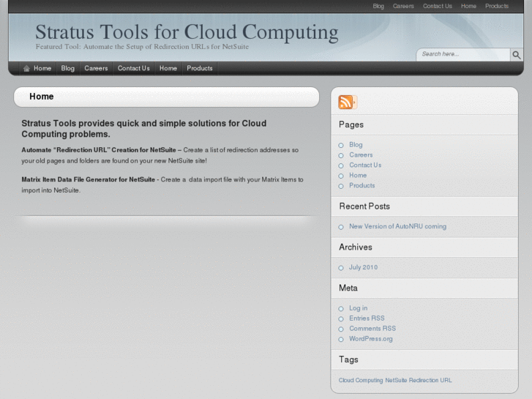The height and width of the screenshot is (399, 532).
Task: Click the search magnifier button
Action: [517, 55]
